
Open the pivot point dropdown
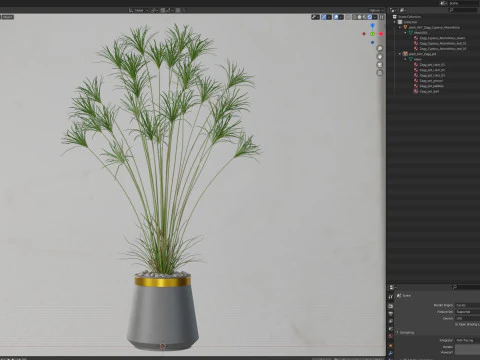(x=154, y=10)
